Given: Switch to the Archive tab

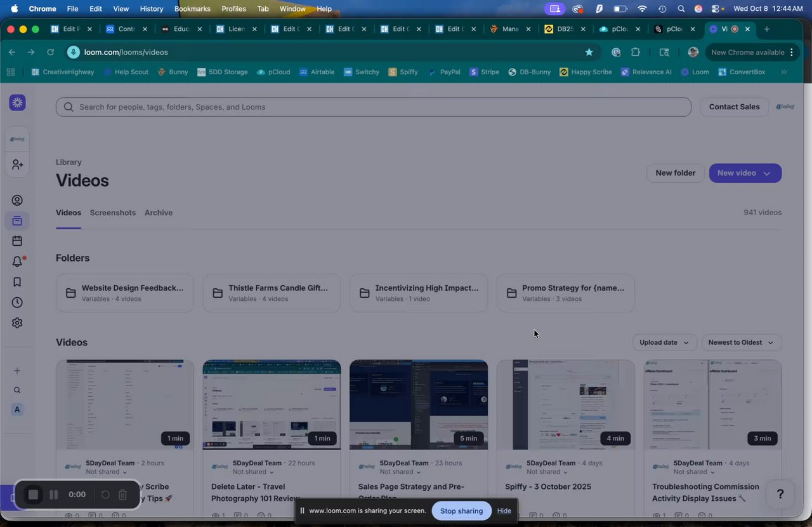Looking at the screenshot, I should [x=159, y=213].
